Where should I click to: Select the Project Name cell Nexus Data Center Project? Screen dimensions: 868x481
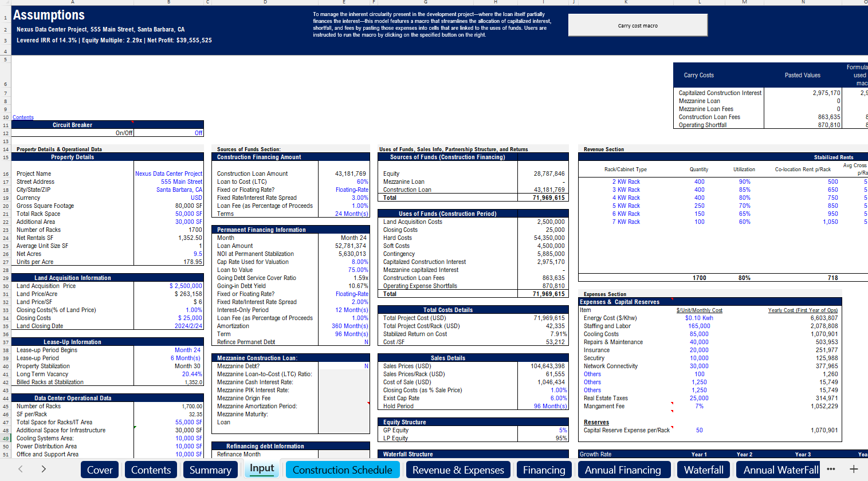(x=168, y=174)
